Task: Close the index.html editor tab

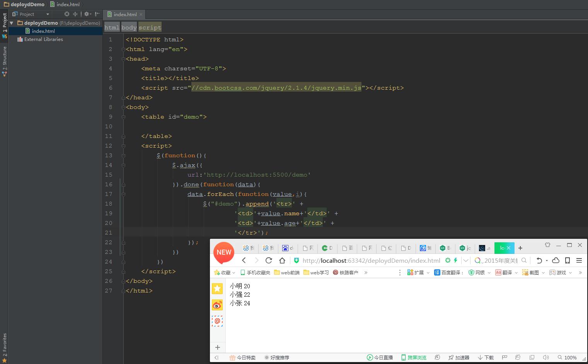Action: pos(141,14)
